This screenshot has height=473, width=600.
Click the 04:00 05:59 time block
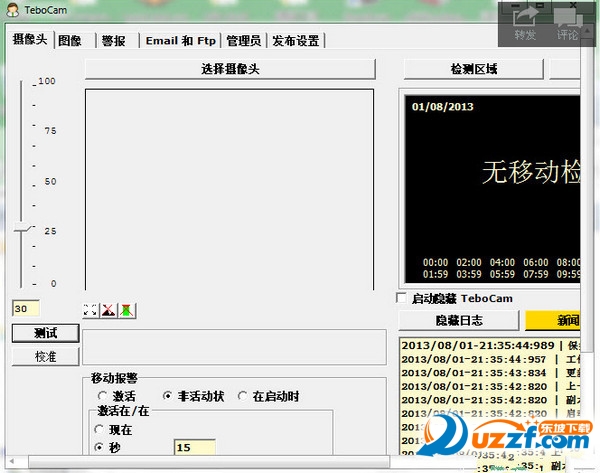[x=502, y=268]
